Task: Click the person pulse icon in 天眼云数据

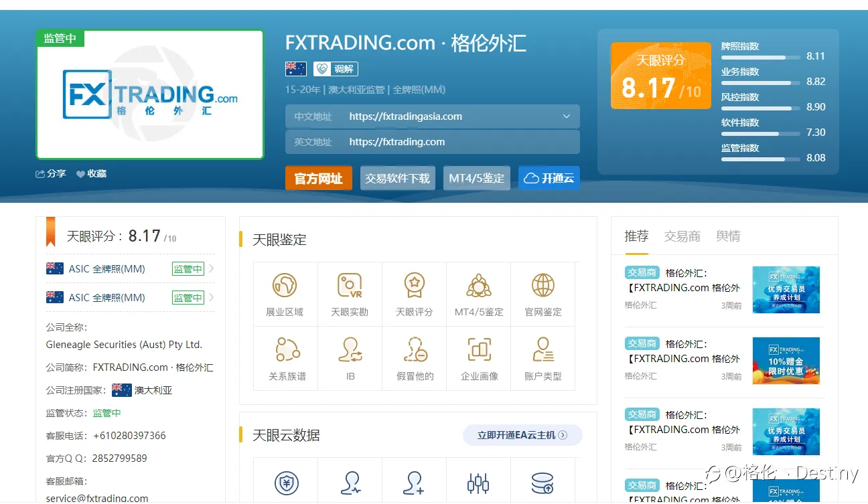Action: [350, 483]
